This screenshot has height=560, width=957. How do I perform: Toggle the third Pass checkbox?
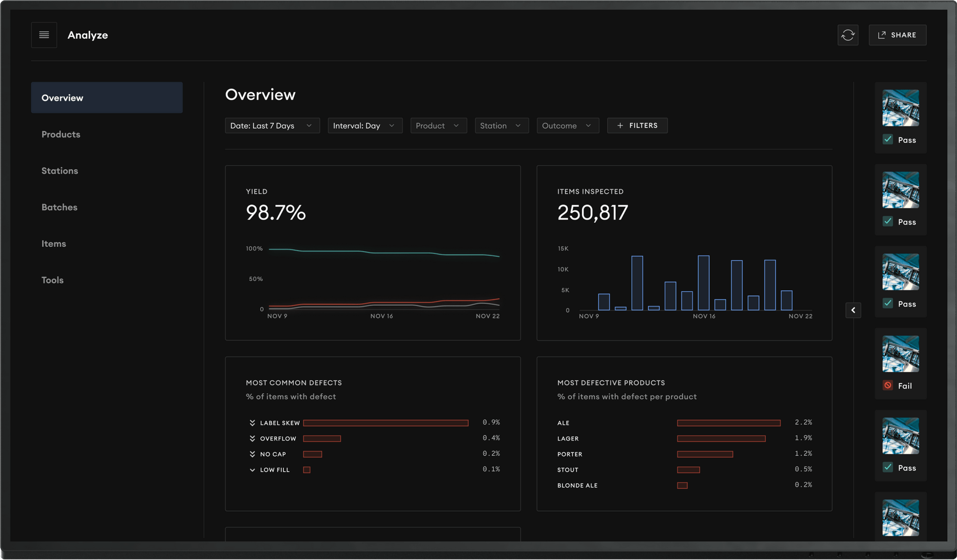point(888,304)
